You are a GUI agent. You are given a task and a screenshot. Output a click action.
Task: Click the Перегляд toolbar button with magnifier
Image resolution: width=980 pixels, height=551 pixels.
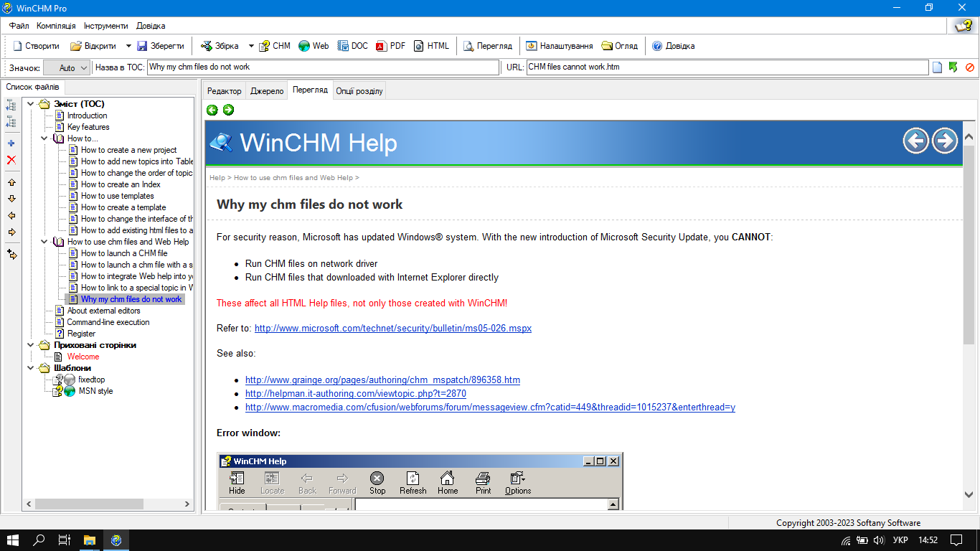coord(488,46)
